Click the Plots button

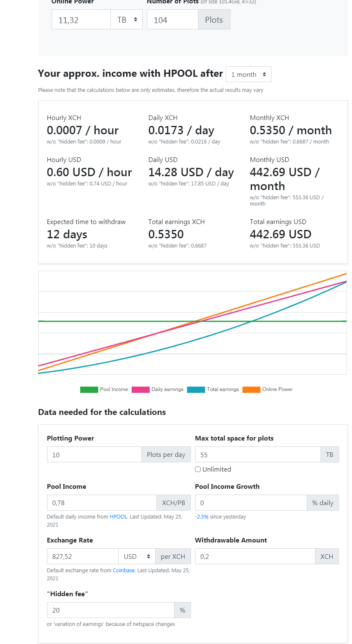pyautogui.click(x=214, y=19)
